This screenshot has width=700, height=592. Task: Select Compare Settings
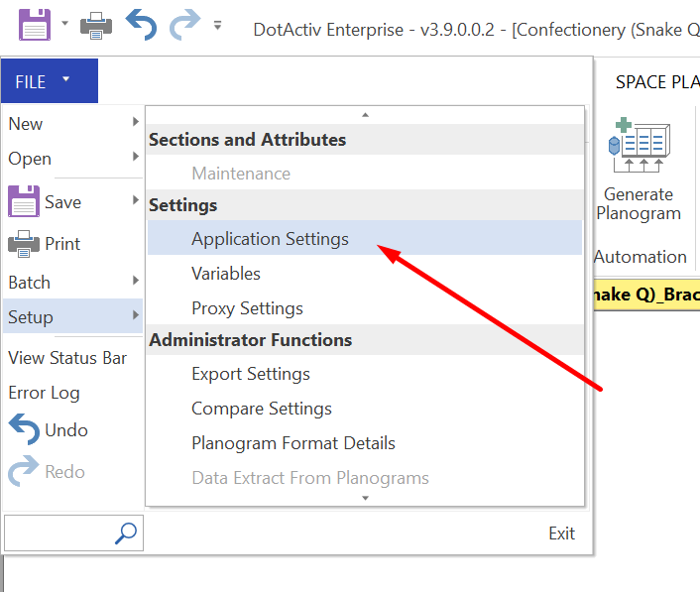click(365, 409)
